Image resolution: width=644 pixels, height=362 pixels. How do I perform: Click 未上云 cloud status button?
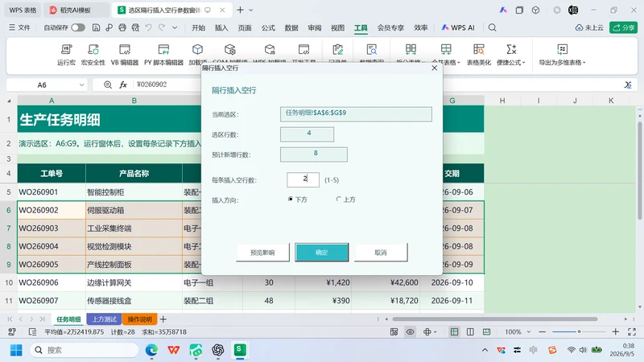pyautogui.click(x=589, y=27)
